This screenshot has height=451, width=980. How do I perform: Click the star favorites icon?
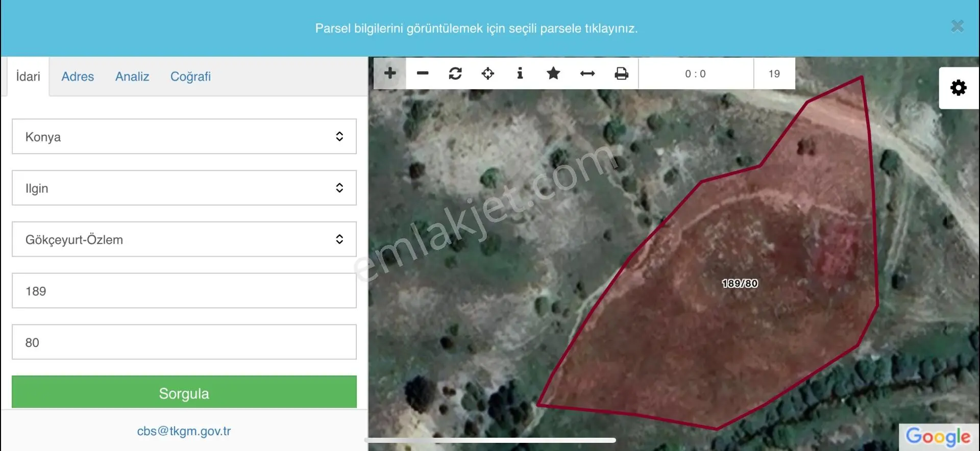point(553,73)
